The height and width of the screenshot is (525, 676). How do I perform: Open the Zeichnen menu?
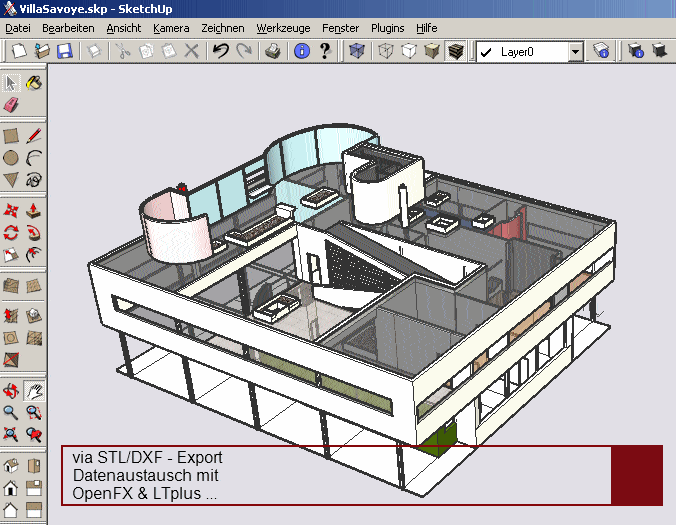(223, 28)
